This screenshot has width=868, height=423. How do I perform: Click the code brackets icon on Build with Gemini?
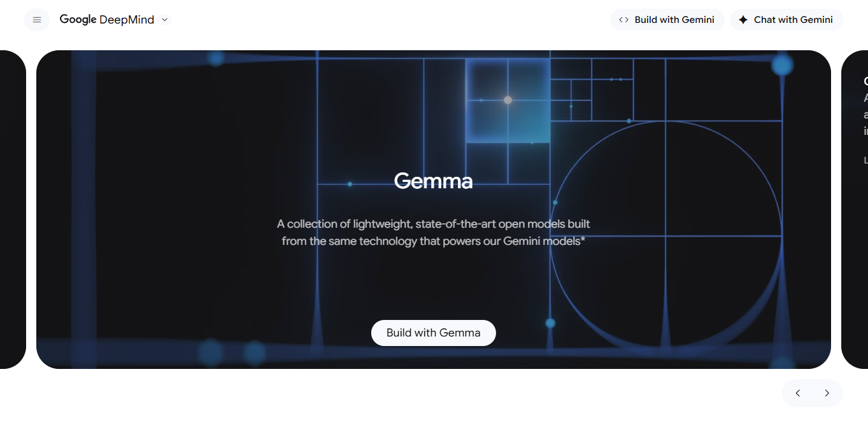(622, 19)
